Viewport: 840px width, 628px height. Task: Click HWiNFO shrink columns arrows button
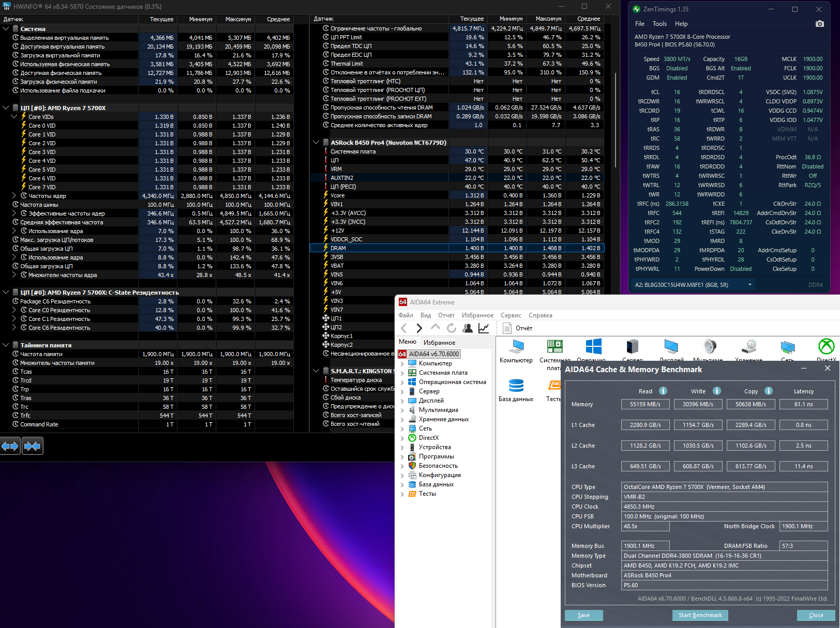click(x=32, y=446)
